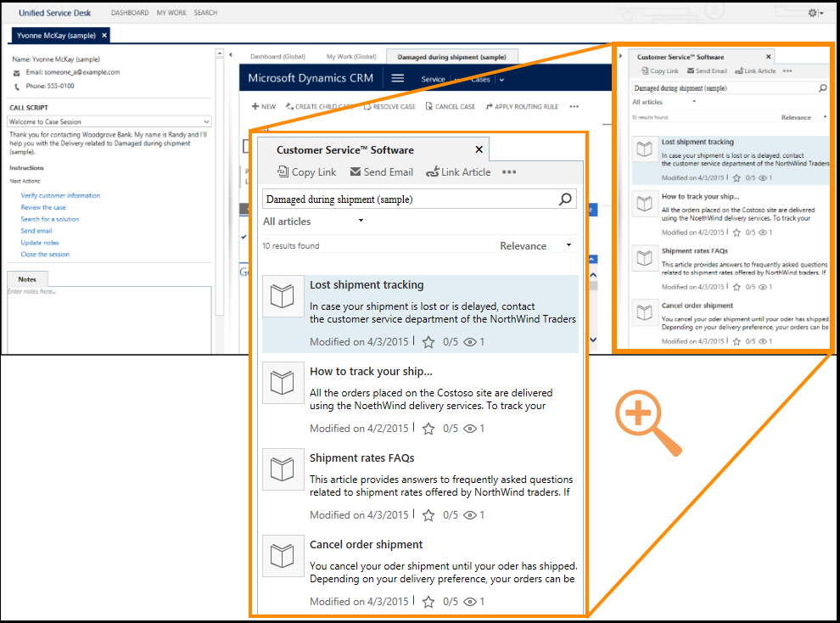Open the ellipsis menu in the enlarged knowledge panel

pyautogui.click(x=509, y=172)
